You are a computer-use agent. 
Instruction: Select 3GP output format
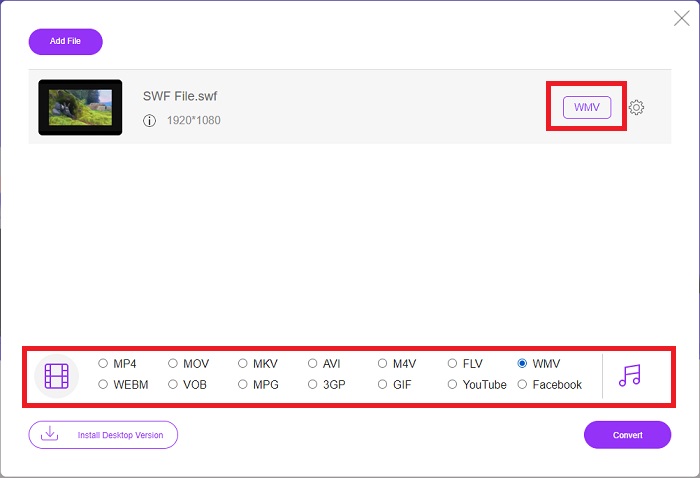pos(312,384)
